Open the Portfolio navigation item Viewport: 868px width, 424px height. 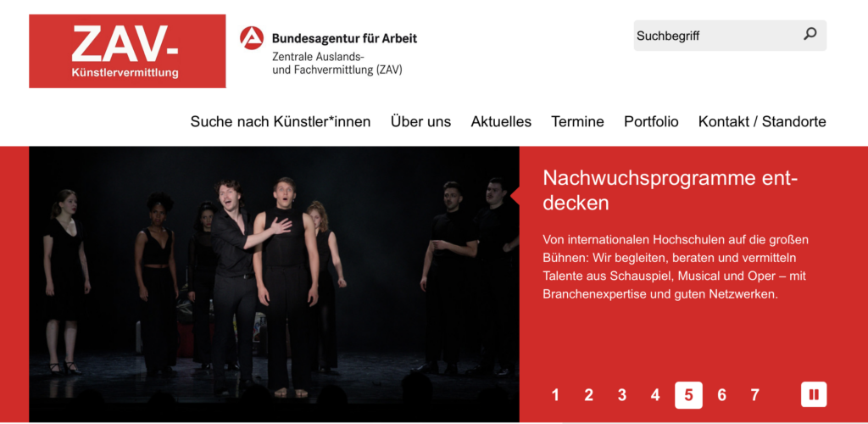pos(651,122)
